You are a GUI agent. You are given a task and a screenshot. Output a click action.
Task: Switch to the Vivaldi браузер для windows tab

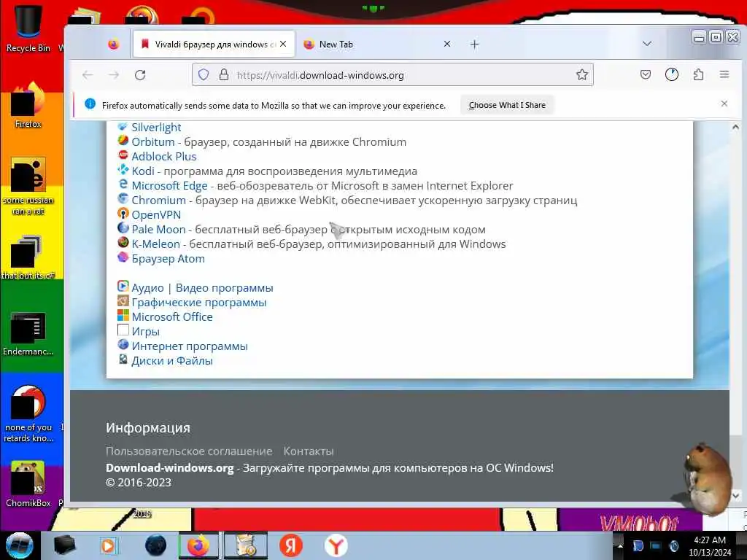tap(214, 44)
